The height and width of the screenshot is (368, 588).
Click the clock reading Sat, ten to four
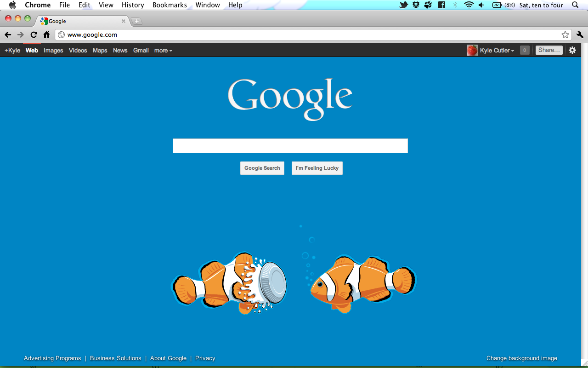pyautogui.click(x=541, y=5)
